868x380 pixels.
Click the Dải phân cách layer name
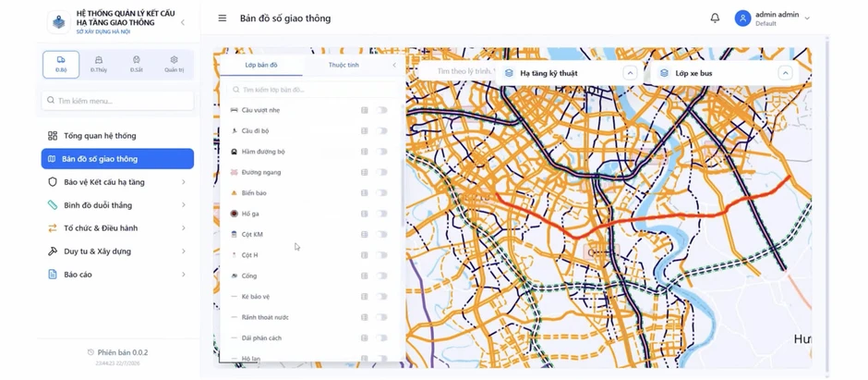click(x=262, y=337)
